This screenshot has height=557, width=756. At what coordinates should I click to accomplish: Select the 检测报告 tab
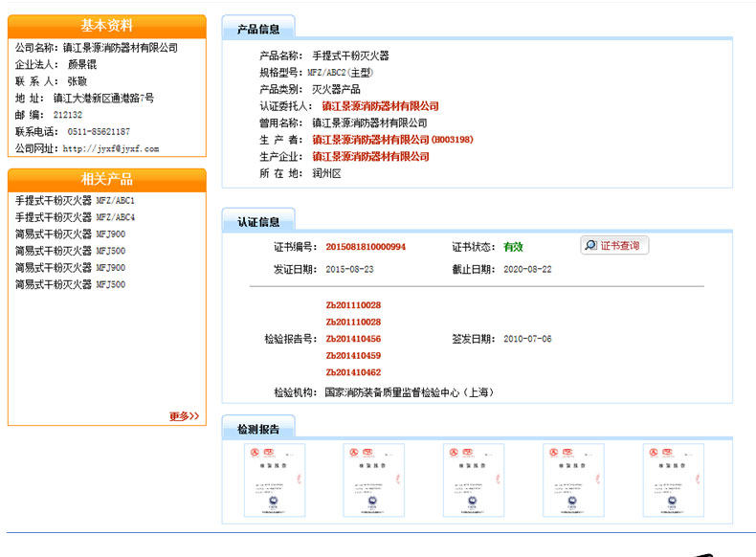click(258, 429)
